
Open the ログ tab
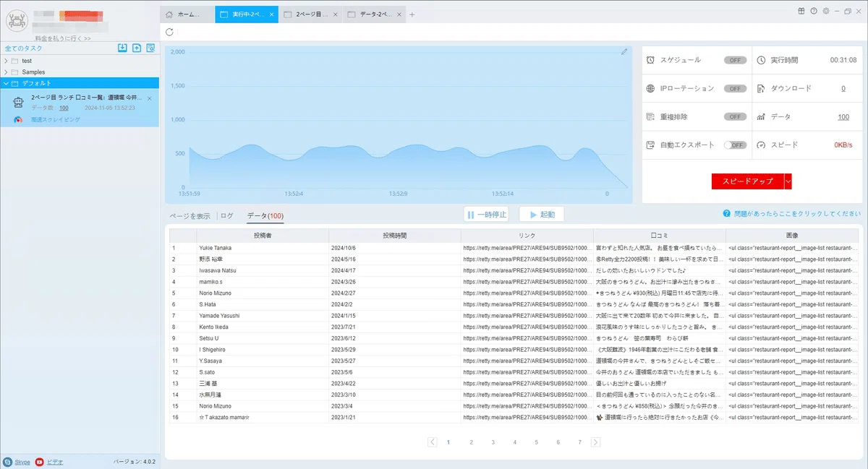227,215
